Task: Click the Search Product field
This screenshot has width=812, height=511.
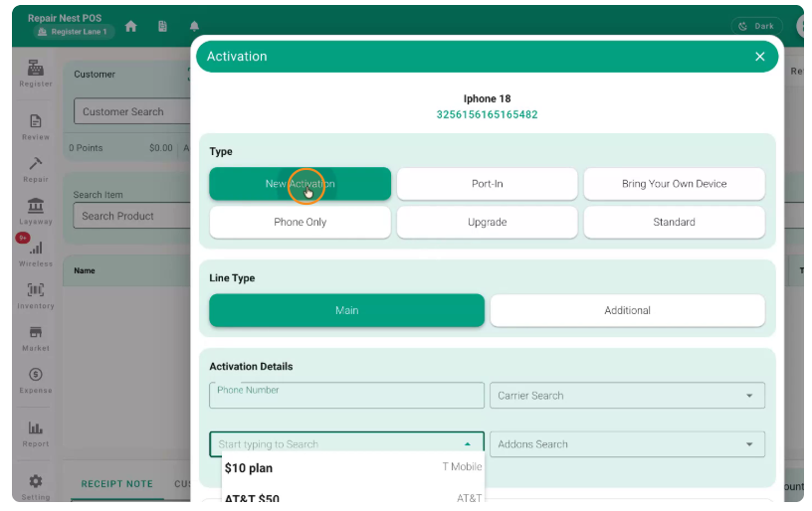Action: click(132, 216)
